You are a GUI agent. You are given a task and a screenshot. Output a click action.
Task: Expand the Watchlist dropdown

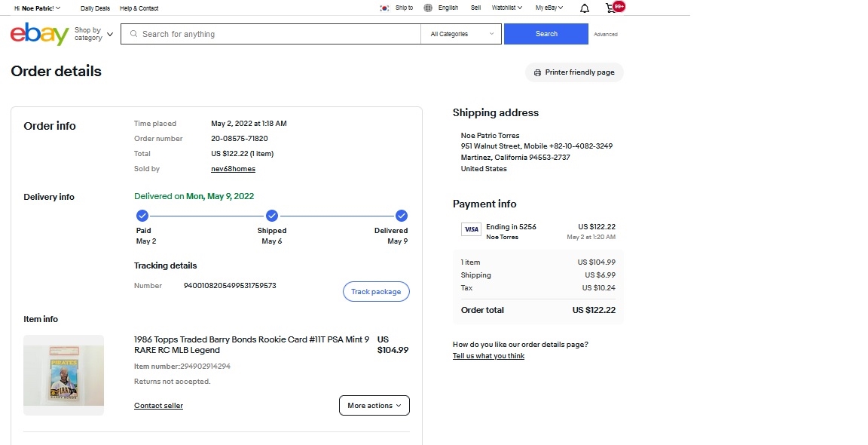506,8
